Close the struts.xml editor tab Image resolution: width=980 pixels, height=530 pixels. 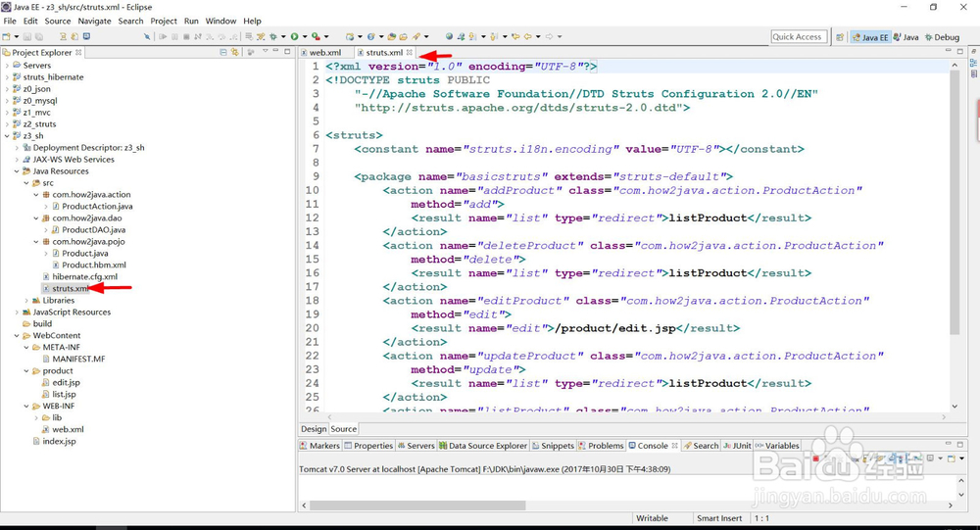click(410, 53)
